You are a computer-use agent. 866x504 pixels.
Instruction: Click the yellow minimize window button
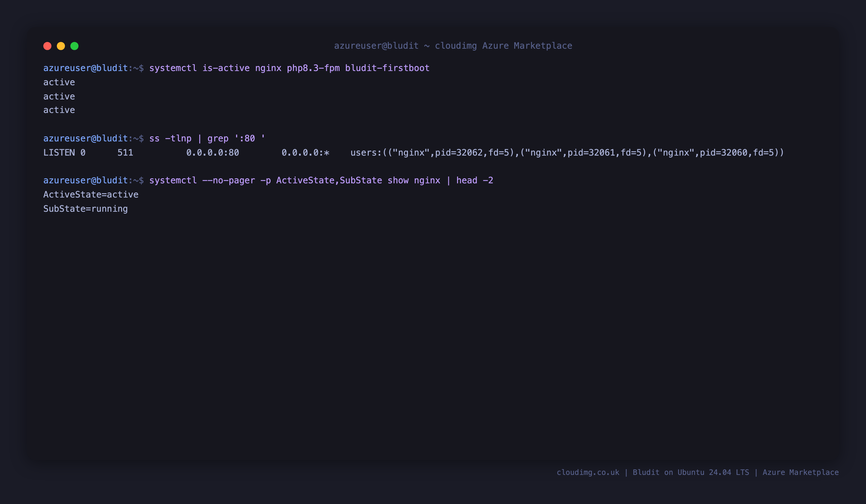(x=61, y=46)
